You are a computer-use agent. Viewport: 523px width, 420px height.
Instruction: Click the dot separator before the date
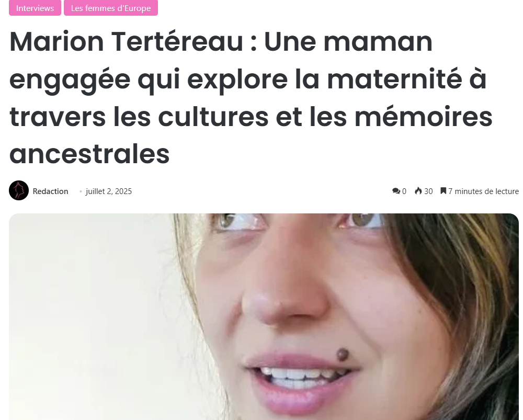pyautogui.click(x=81, y=191)
